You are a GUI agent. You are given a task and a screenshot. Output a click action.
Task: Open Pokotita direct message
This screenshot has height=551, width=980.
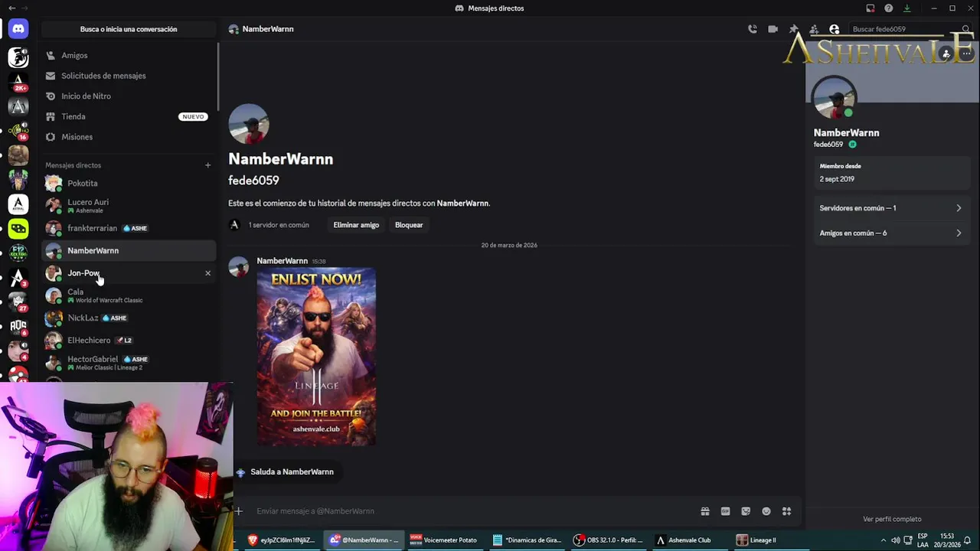pyautogui.click(x=129, y=184)
